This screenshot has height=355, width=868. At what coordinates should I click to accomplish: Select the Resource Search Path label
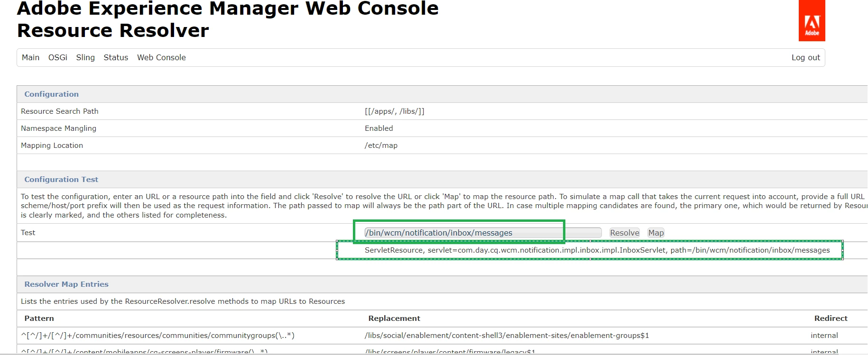tap(60, 111)
